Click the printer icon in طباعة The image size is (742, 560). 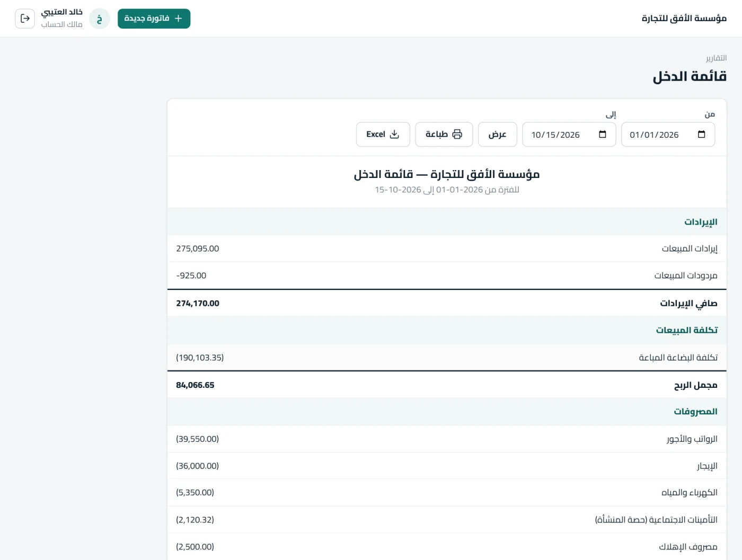pos(457,135)
